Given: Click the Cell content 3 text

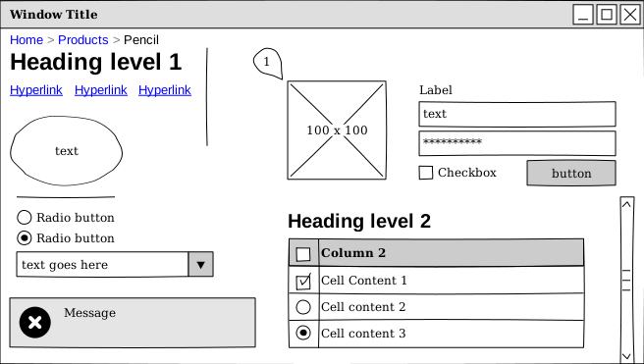Looking at the screenshot, I should coord(363,334).
